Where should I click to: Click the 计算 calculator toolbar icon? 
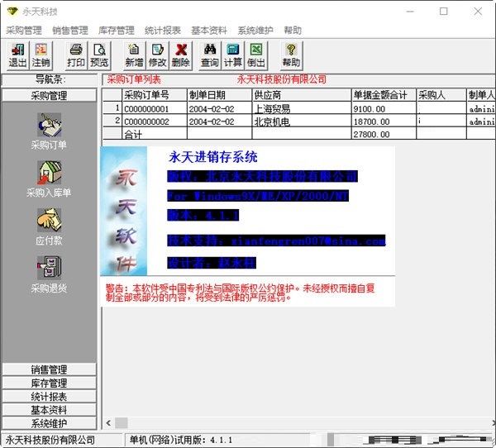(x=233, y=55)
